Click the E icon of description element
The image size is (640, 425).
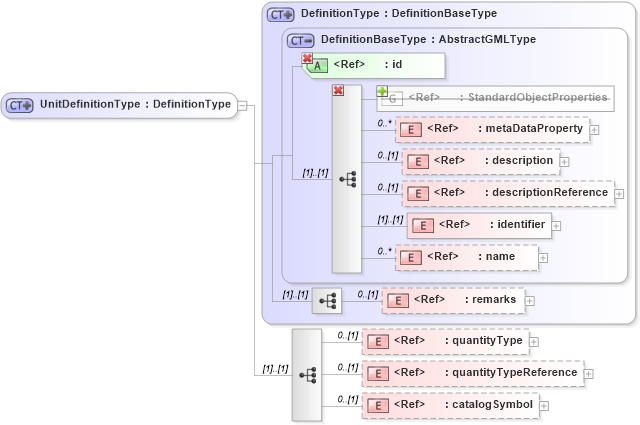click(418, 162)
